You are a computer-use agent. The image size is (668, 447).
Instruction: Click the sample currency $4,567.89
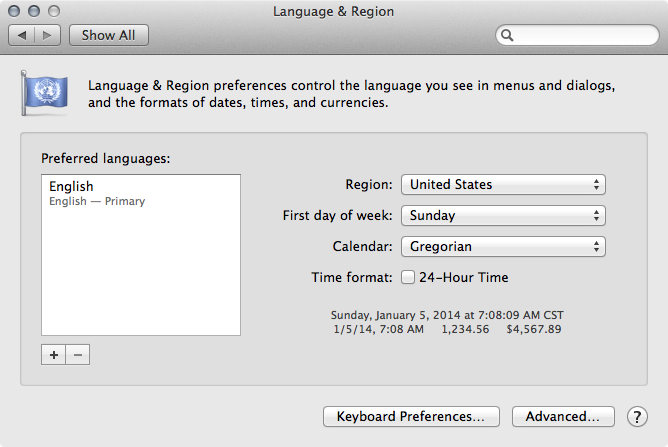point(534,329)
